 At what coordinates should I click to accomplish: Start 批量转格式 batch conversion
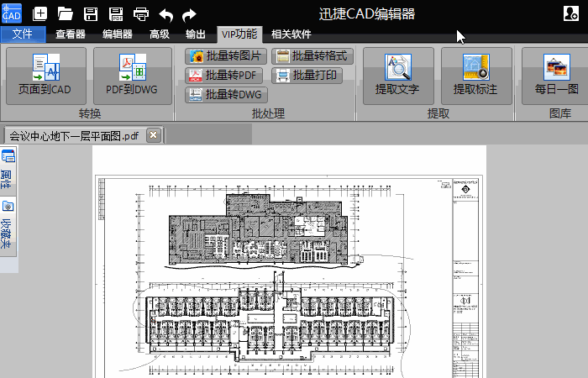click(x=312, y=56)
